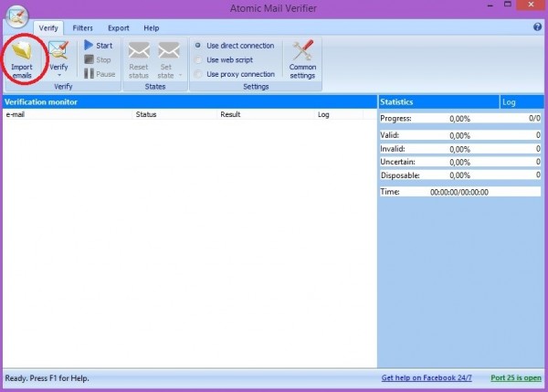The height and width of the screenshot is (392, 548).
Task: Switch to the Filters ribbon tab
Action: coord(82,28)
